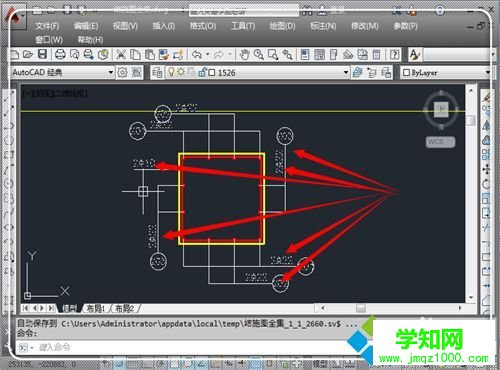Screen dimensions: 500x370
Task: Open the Undo history dropdown arrow
Action: click(207, 54)
